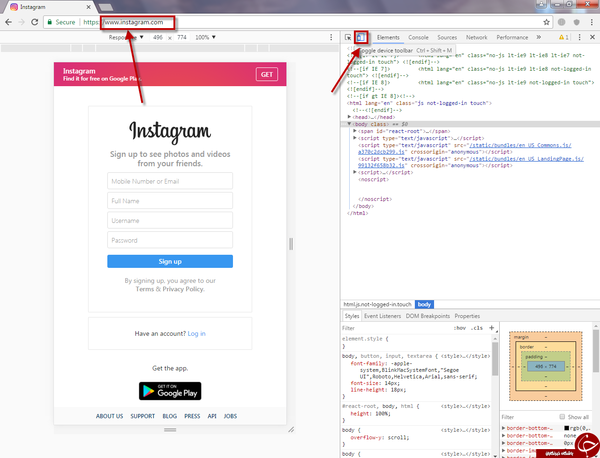Open the en_US_Commons.js script link
This screenshot has width=600, height=458.
point(520,145)
